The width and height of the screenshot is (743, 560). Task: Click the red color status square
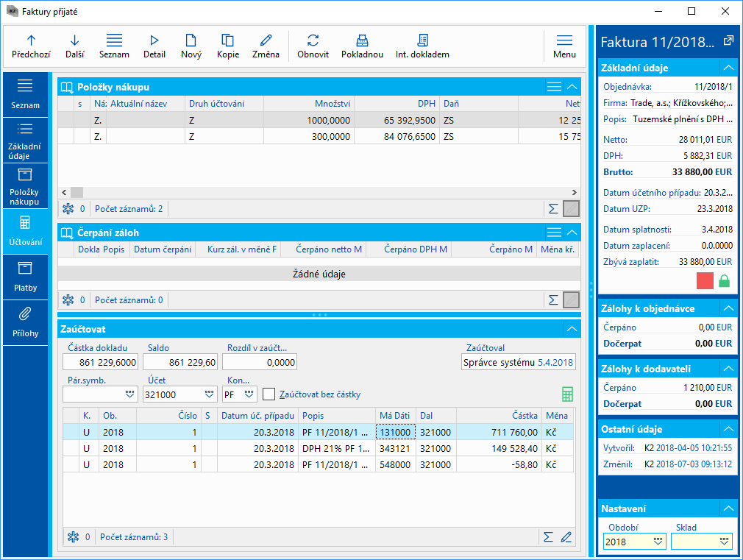[x=705, y=280]
